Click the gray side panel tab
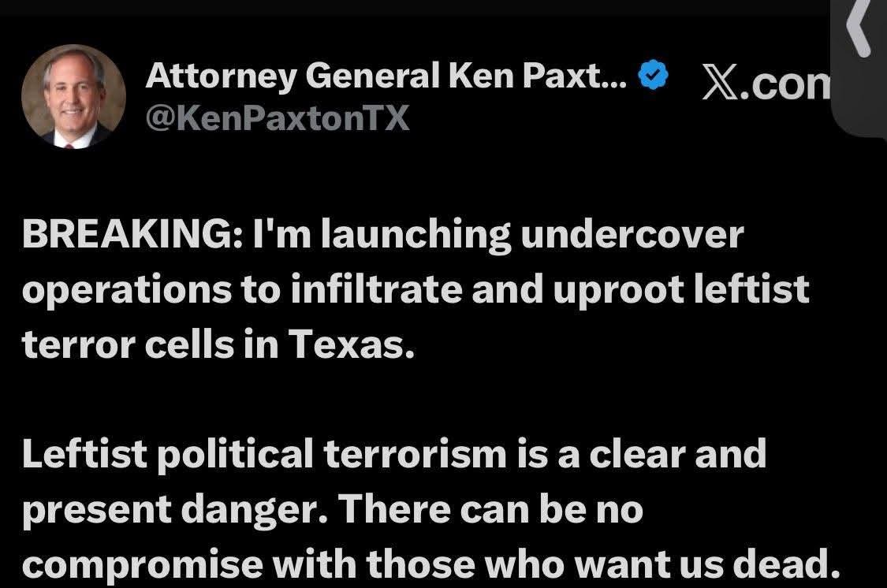 point(859,68)
